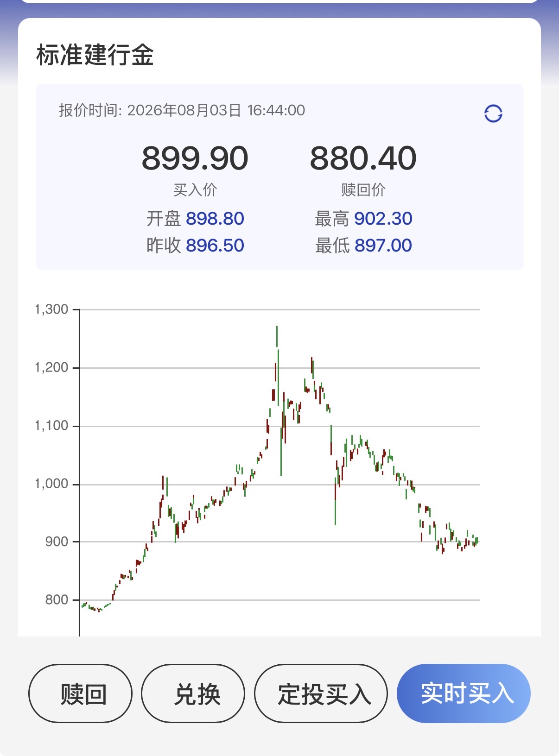Tap the 1,000 axis label
Image resolution: width=559 pixels, height=756 pixels.
click(51, 484)
